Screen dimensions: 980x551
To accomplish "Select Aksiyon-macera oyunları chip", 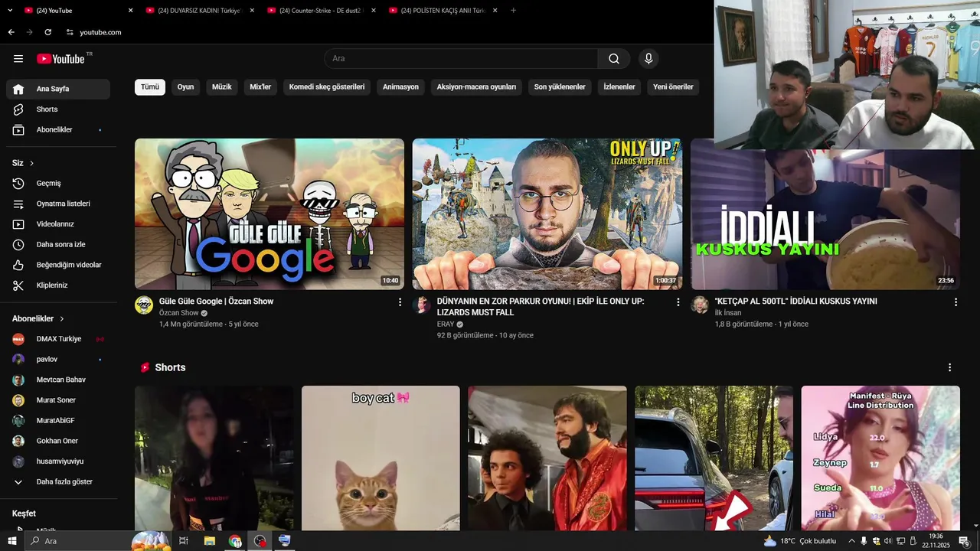I will 476,87.
